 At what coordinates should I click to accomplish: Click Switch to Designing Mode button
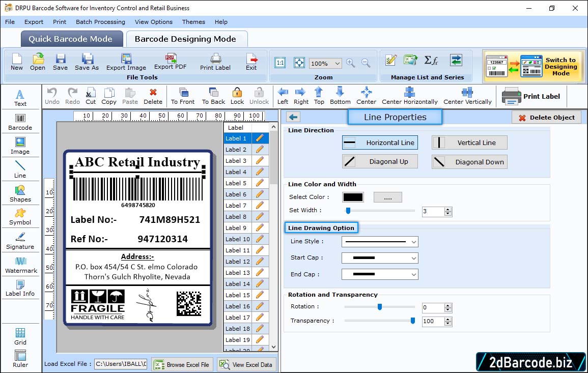coord(534,66)
